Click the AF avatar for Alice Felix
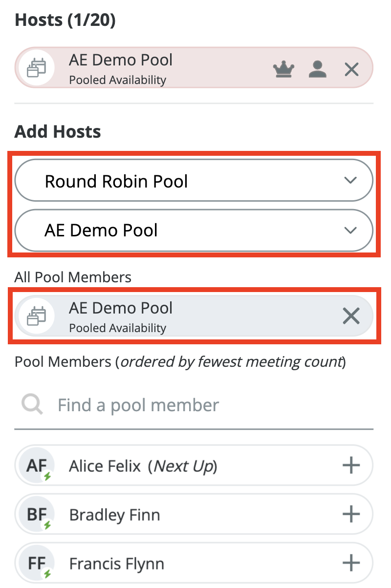391x588 pixels. [x=37, y=465]
